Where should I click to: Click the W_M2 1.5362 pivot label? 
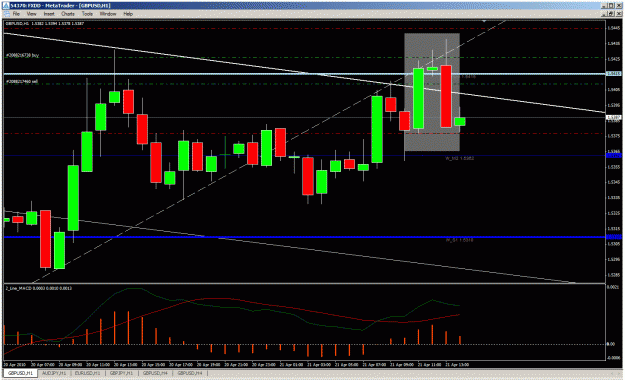tap(459, 158)
